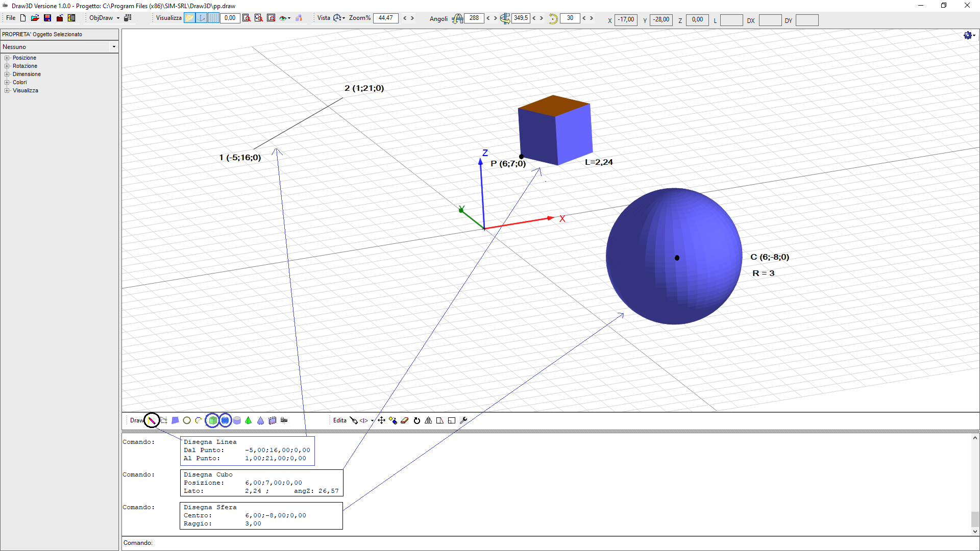Increase zoom percentage with right arrow
The height and width of the screenshot is (551, 980).
tap(412, 18)
